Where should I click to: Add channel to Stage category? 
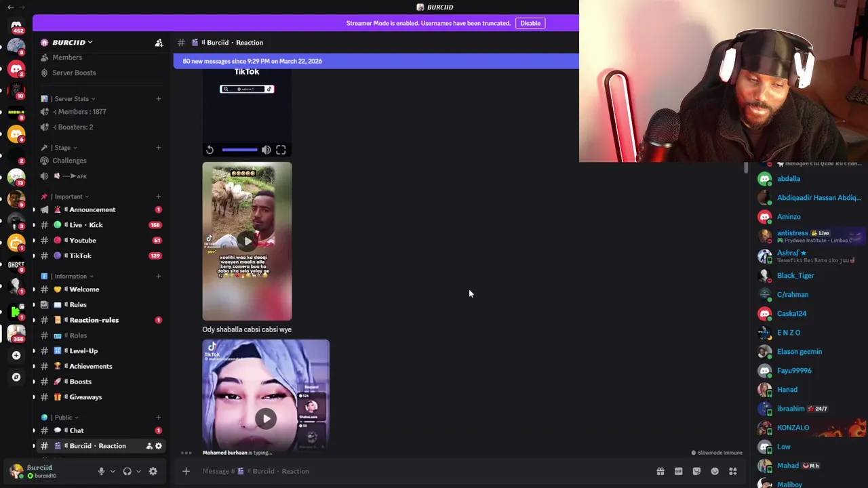click(158, 148)
